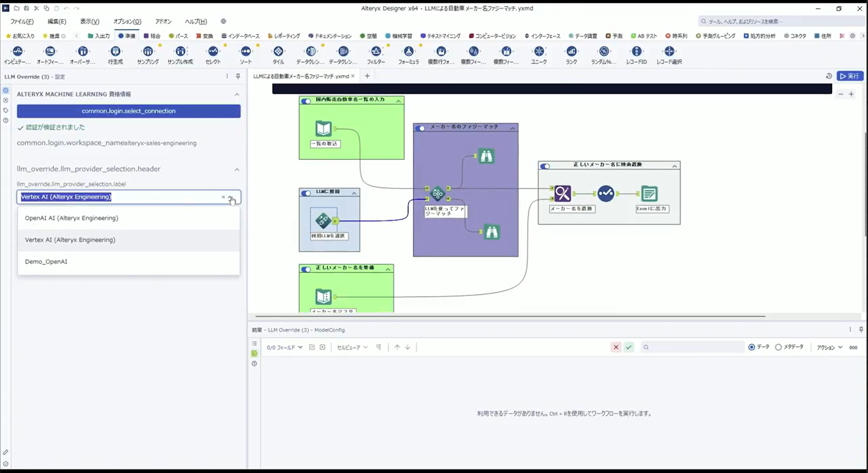Select the オーバーサンプリング tool icon

click(82, 51)
